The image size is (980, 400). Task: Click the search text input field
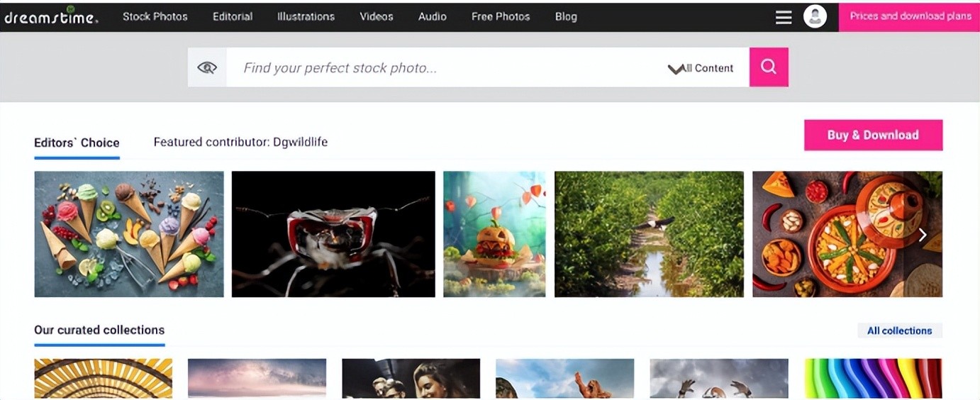click(x=440, y=68)
